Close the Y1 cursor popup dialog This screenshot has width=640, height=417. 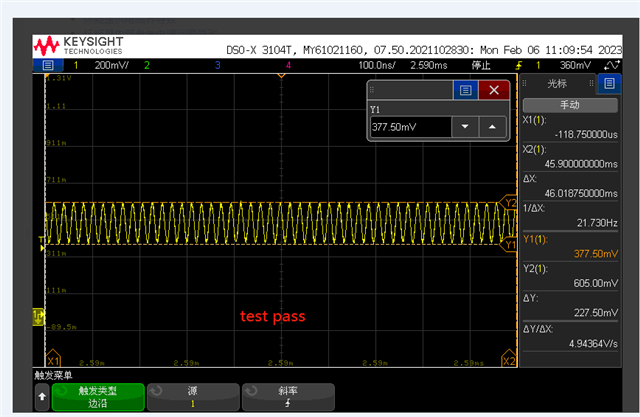[x=493, y=90]
